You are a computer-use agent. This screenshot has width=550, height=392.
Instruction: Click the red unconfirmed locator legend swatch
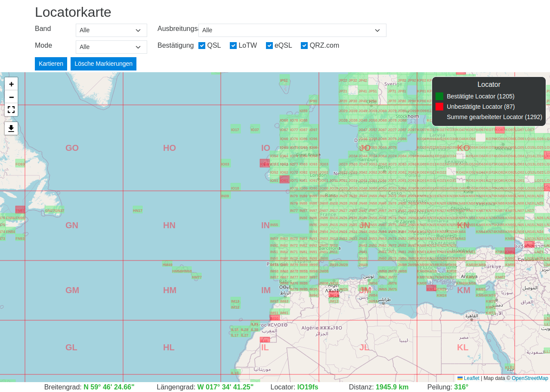pos(439,107)
